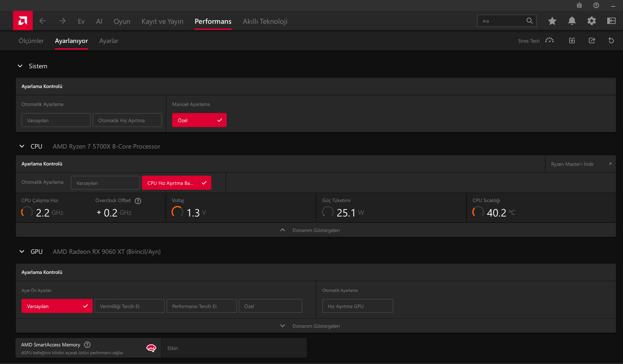Select CPU Varsayılan tuning option
The width and height of the screenshot is (623, 364).
tap(105, 183)
